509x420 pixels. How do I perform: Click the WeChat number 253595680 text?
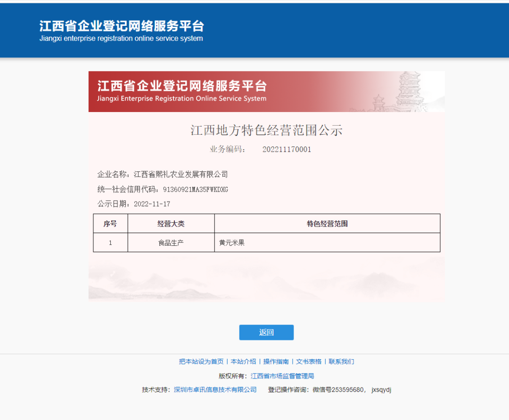tap(348, 390)
